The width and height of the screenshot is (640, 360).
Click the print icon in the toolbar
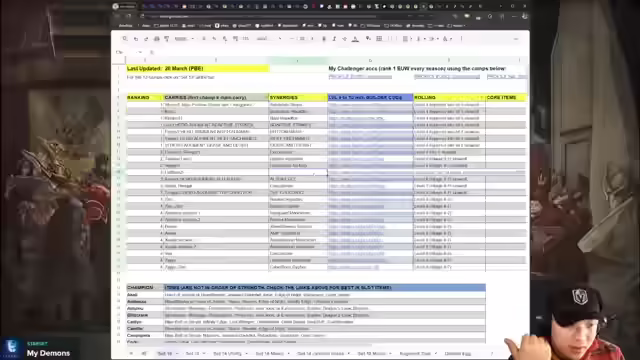156,39
